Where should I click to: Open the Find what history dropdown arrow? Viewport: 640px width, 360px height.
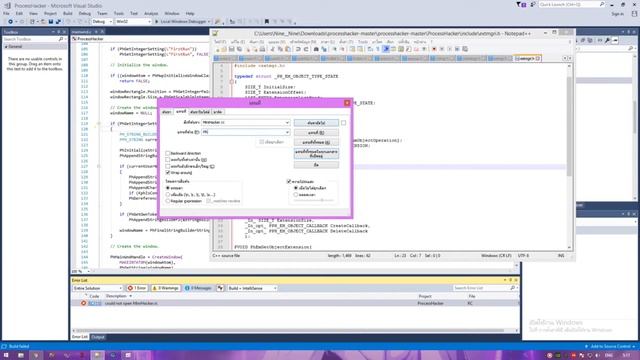point(287,122)
